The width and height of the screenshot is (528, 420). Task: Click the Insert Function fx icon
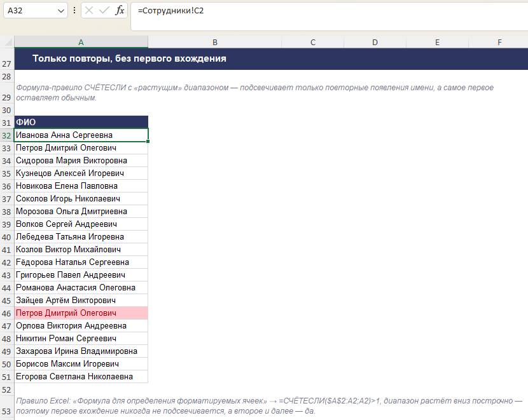point(120,10)
